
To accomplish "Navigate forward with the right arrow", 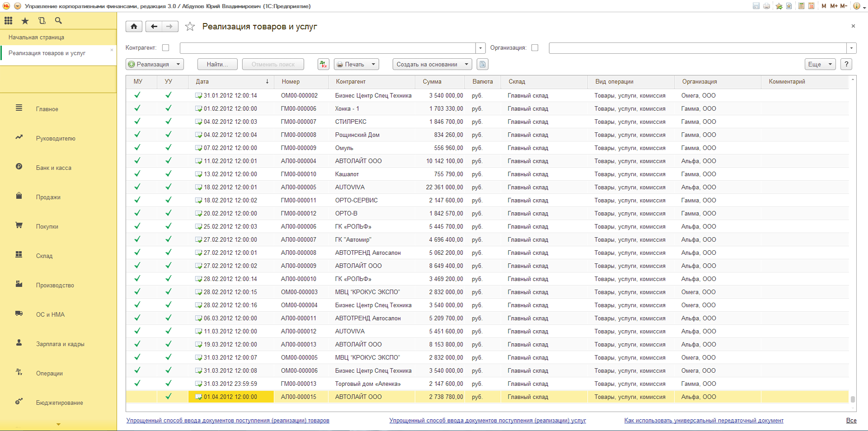I will pyautogui.click(x=170, y=27).
